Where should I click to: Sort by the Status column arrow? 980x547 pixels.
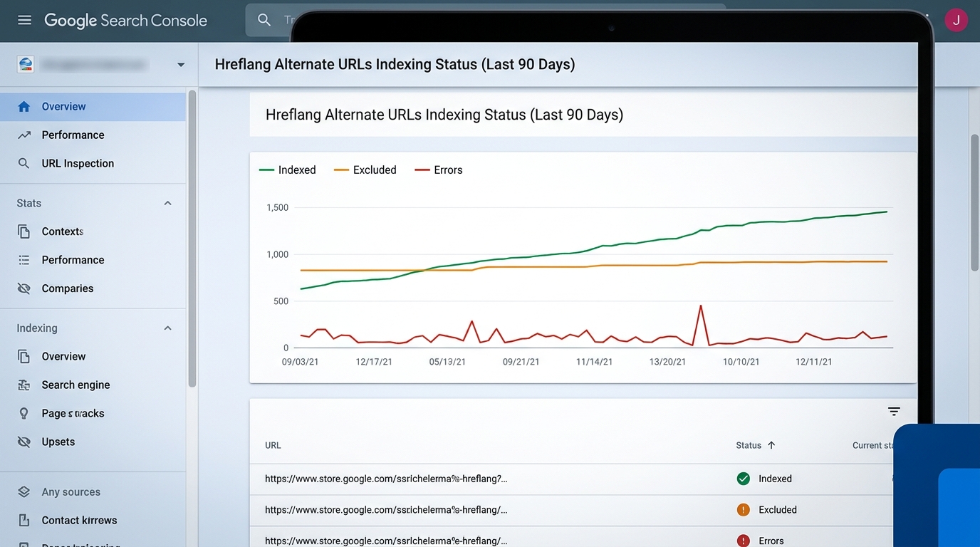click(x=771, y=445)
